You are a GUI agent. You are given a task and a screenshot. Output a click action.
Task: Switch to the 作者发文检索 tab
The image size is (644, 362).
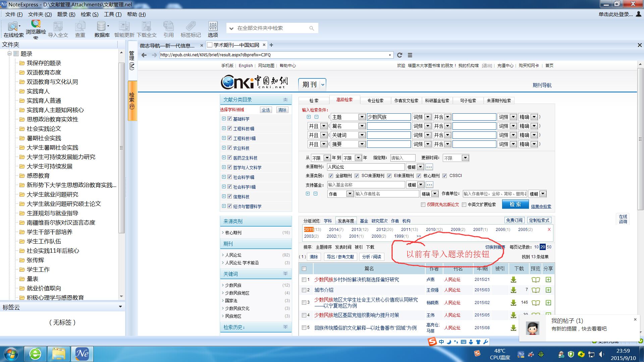[406, 101]
